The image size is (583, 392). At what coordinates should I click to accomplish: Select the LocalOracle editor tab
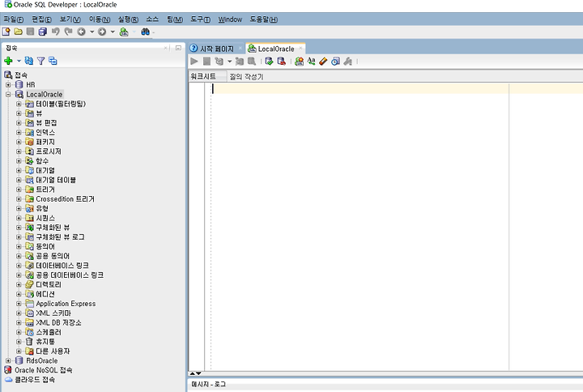(276, 49)
